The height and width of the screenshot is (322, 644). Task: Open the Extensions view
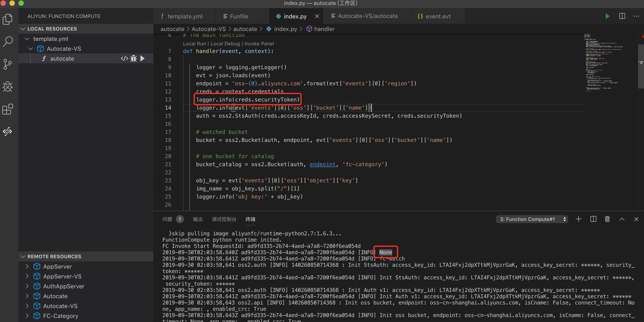coord(7,109)
